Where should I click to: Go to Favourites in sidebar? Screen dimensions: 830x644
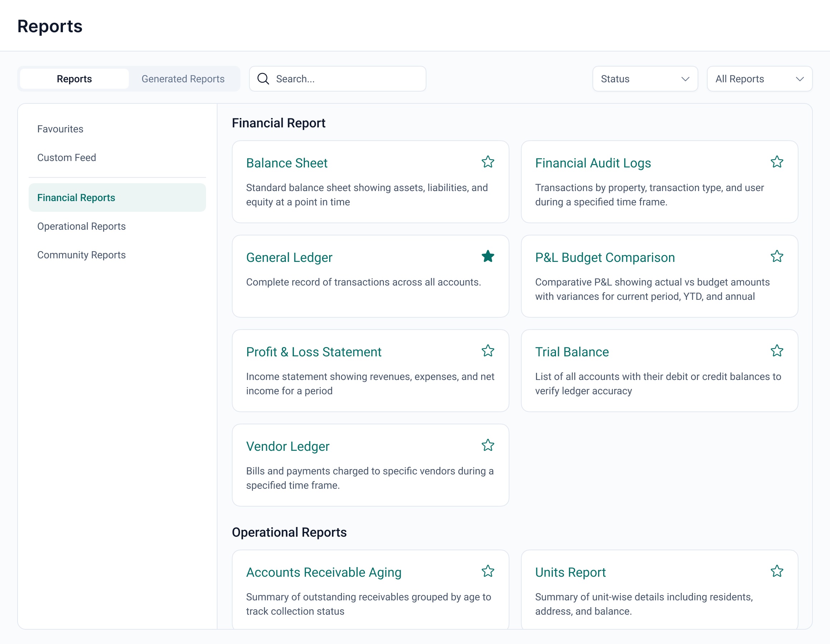(x=60, y=129)
